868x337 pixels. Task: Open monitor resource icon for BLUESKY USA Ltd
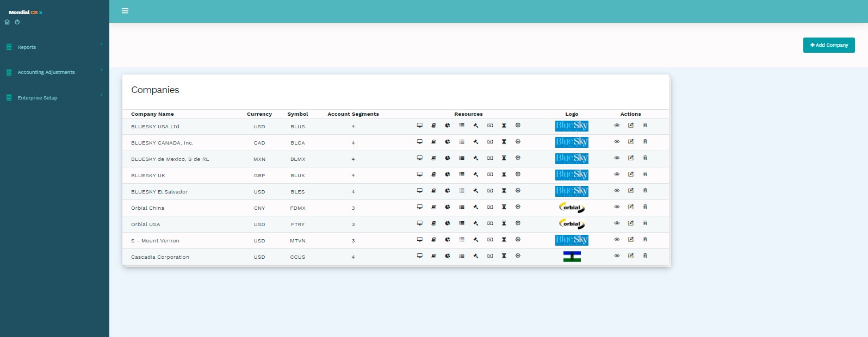click(x=420, y=126)
